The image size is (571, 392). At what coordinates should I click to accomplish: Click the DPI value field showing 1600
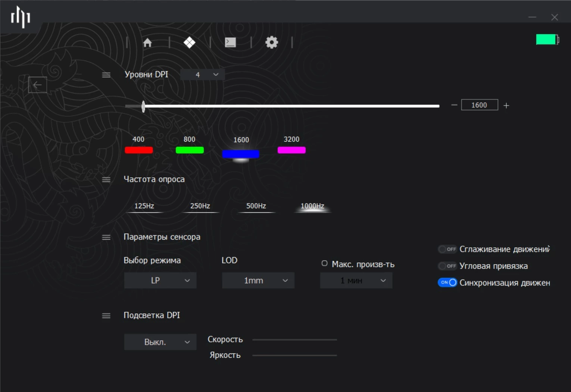479,105
